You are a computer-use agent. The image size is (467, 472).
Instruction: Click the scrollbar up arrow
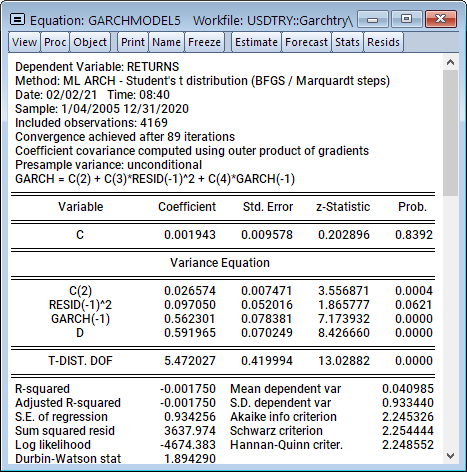coord(450,62)
